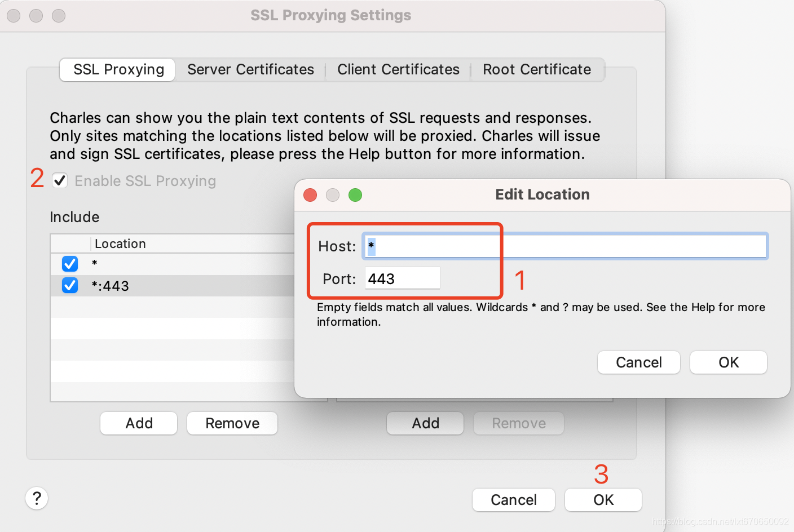Click Remove under the Include list
794x532 pixels.
point(232,423)
